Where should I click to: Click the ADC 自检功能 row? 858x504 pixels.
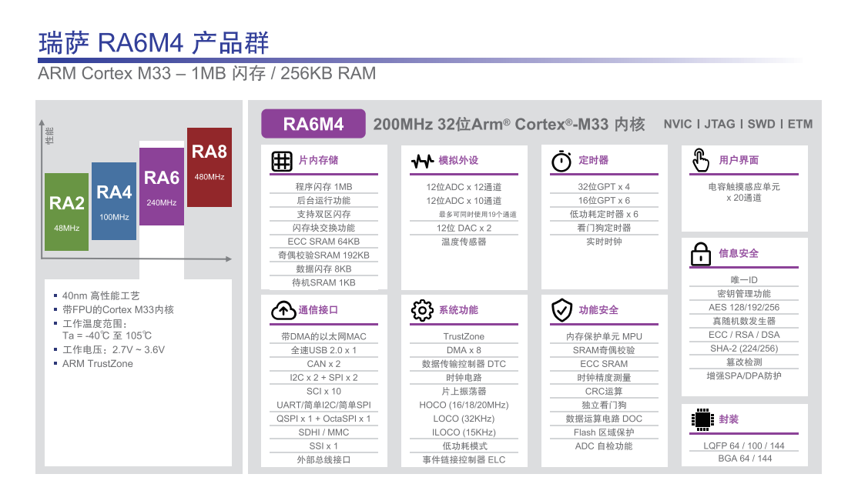point(604,446)
